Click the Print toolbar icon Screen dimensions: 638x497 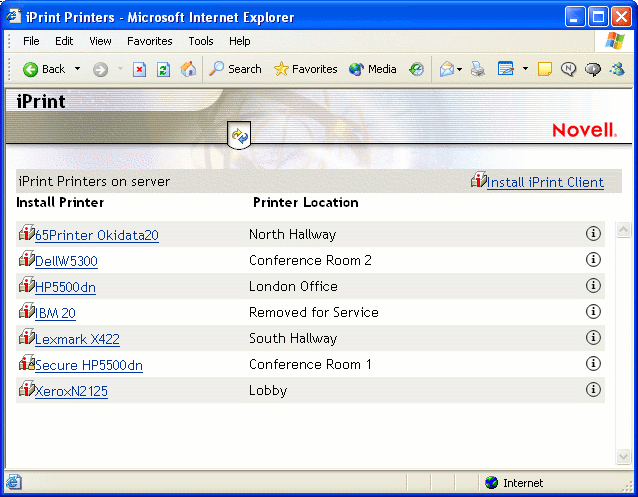pos(478,69)
